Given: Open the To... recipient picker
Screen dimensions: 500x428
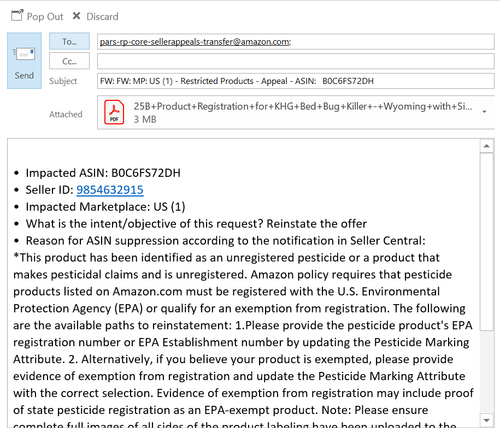Looking at the screenshot, I should point(69,42).
